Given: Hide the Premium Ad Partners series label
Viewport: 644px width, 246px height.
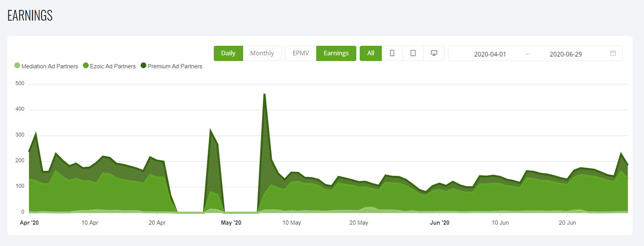Looking at the screenshot, I should click(x=175, y=66).
